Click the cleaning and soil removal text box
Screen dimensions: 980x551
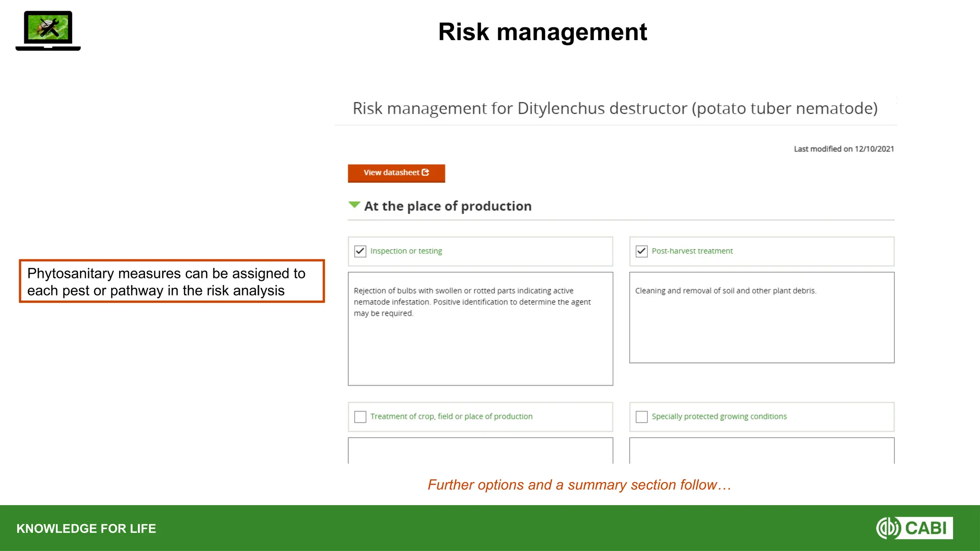[x=761, y=318]
